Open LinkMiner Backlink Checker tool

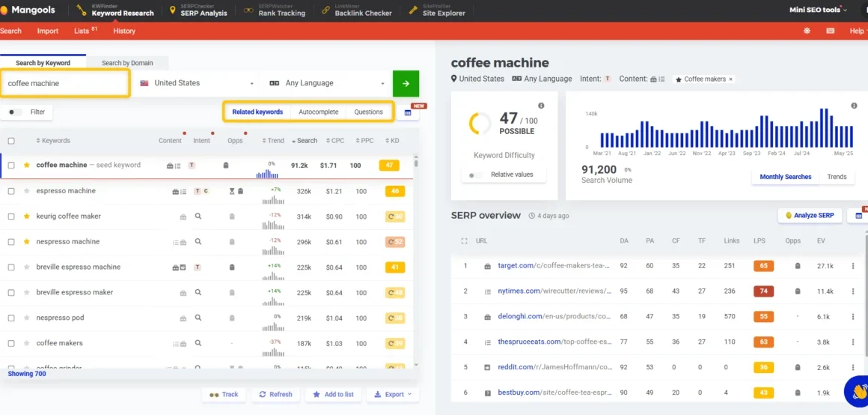tap(356, 10)
